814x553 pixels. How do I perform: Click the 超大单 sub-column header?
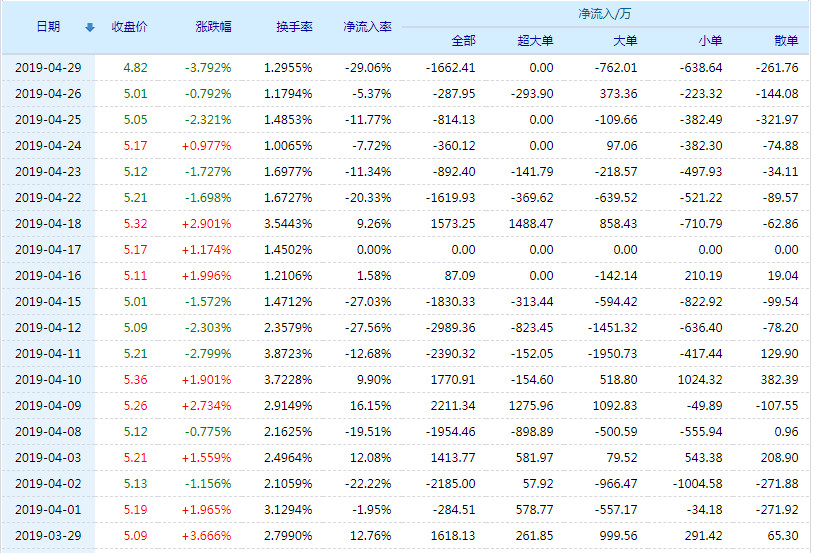point(535,41)
